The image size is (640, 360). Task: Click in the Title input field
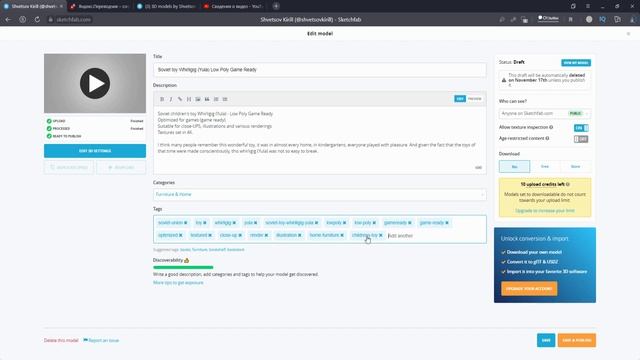click(x=320, y=70)
